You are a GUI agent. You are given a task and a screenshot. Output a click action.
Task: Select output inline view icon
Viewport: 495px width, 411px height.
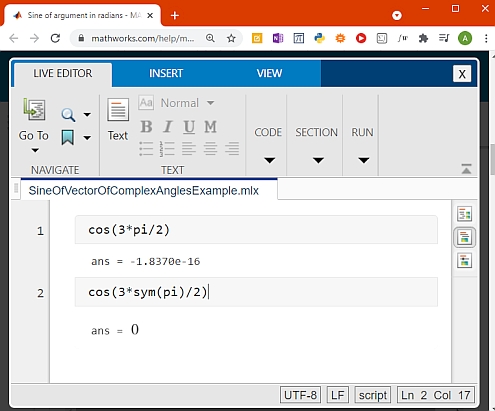464,237
